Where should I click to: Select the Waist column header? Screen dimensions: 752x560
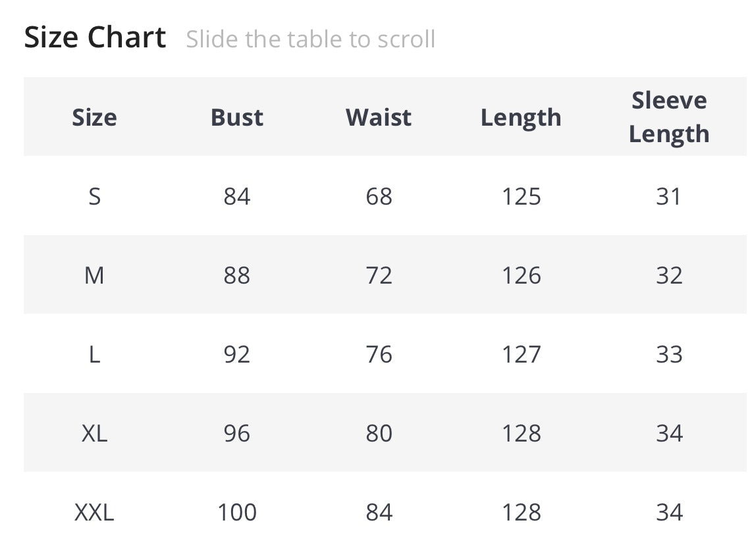[x=379, y=117]
